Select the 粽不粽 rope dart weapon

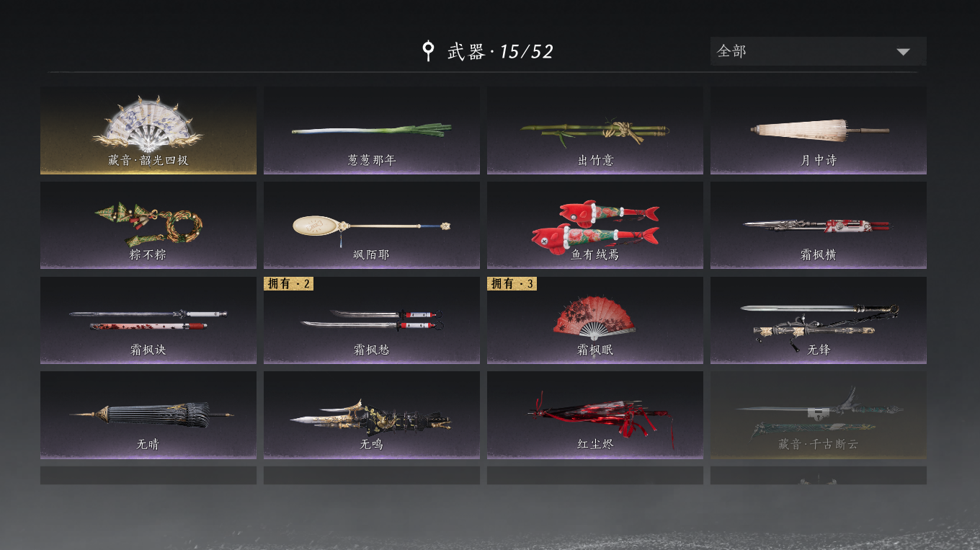(148, 225)
